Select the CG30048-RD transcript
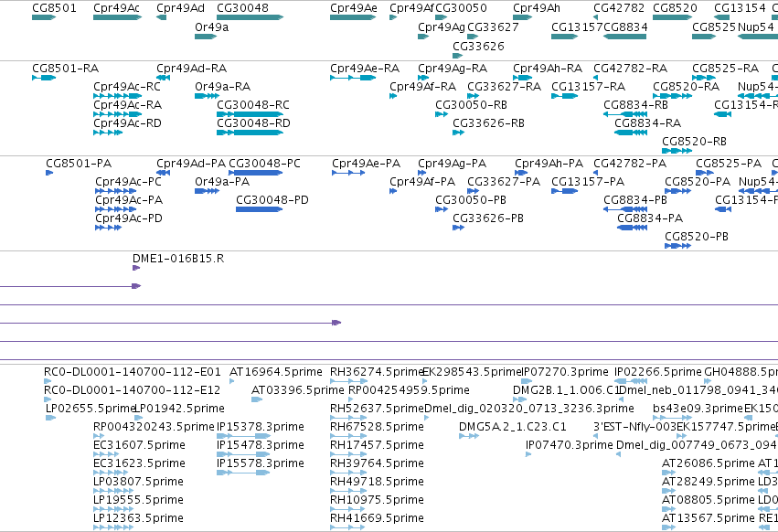The height and width of the screenshot is (532, 778). [250, 133]
